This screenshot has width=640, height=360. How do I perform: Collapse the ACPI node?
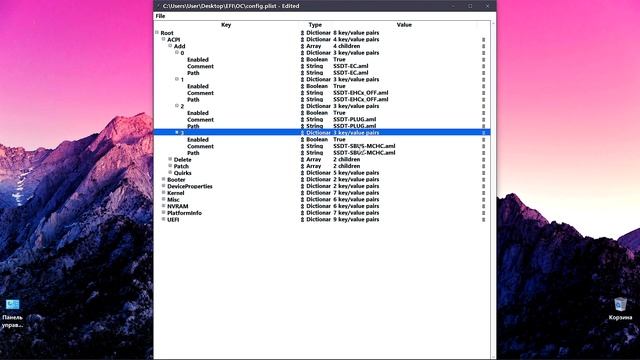(163, 39)
